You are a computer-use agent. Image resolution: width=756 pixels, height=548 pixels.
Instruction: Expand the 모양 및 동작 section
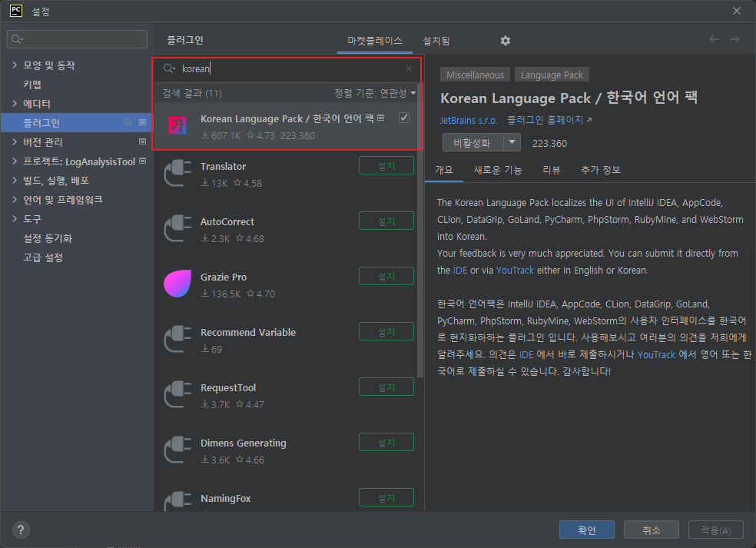click(x=15, y=65)
